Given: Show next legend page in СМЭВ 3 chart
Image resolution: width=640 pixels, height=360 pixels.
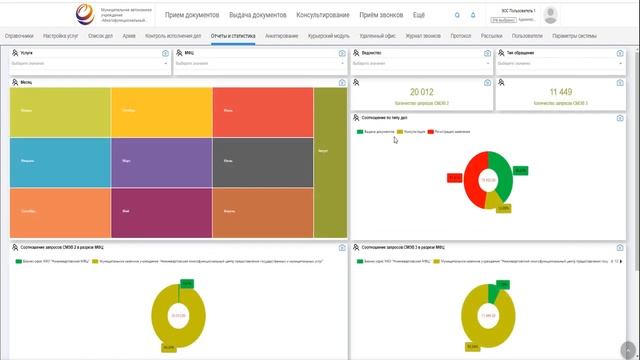Looking at the screenshot, I should pos(621,261).
